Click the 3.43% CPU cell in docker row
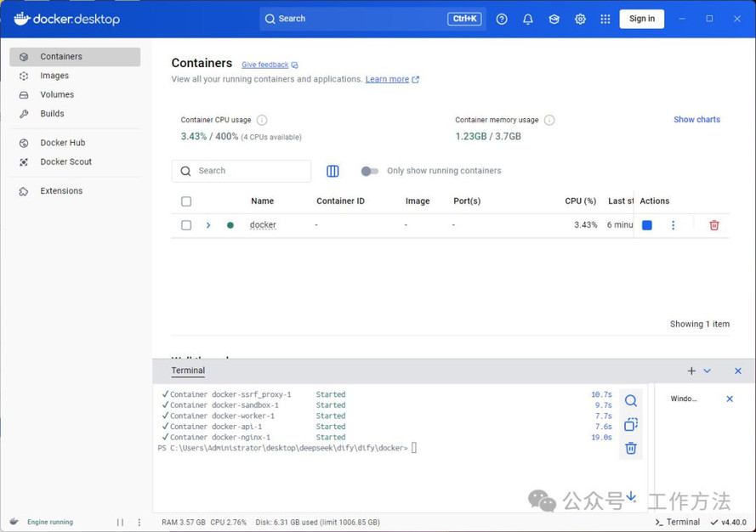This screenshot has width=756, height=532. click(585, 224)
